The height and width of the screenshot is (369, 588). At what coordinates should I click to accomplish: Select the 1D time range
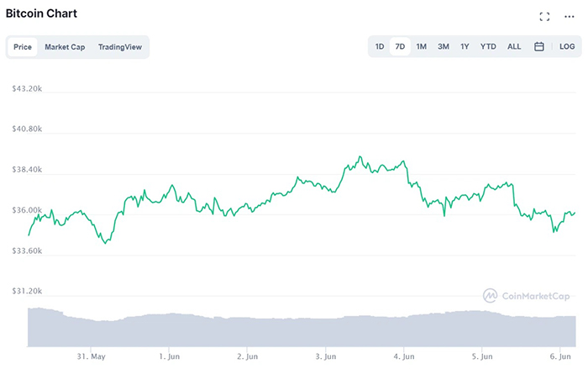[x=380, y=46]
